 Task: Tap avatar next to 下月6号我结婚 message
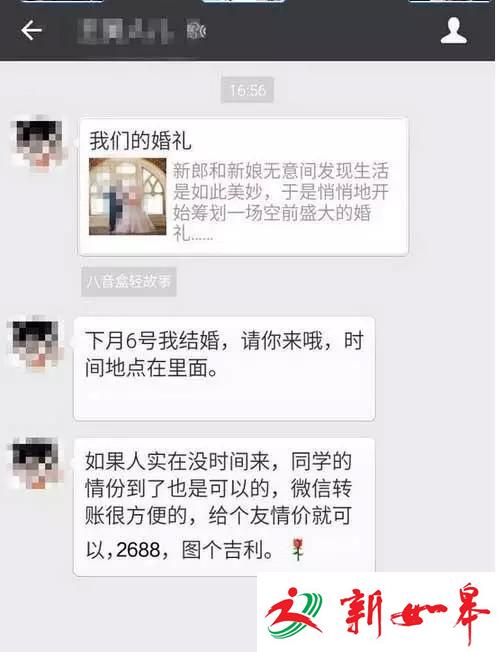(37, 343)
